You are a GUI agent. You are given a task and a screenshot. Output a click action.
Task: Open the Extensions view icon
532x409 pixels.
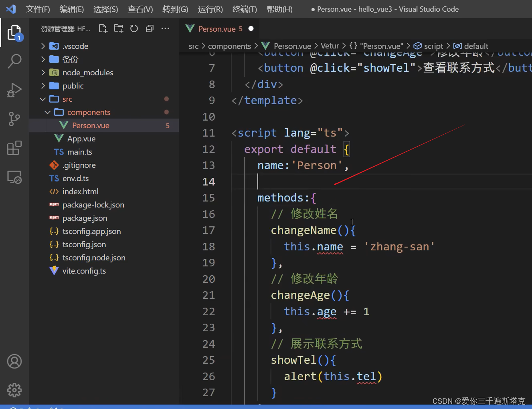14,148
